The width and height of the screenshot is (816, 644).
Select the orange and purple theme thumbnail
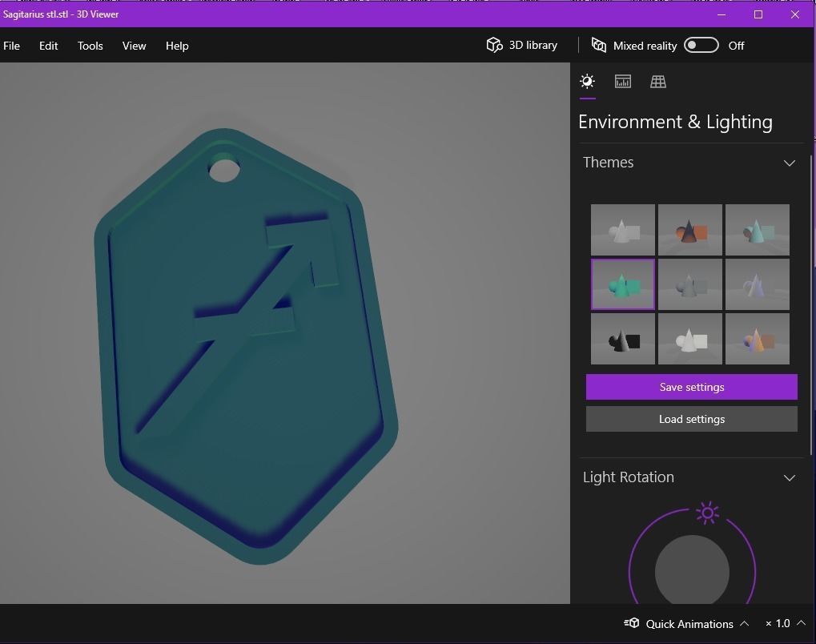(758, 338)
